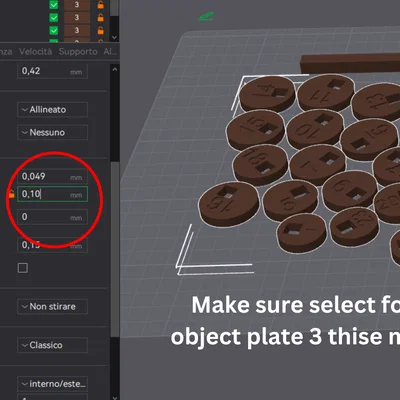Screen dimensions: 400x400
Task: Click the object list scroll-down arrow
Action: (x=115, y=37)
